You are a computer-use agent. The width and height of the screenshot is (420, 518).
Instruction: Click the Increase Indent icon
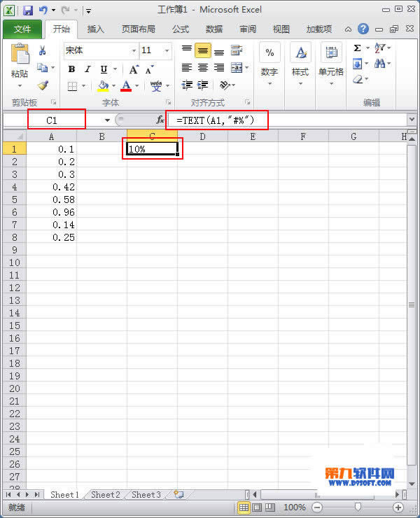pos(203,85)
